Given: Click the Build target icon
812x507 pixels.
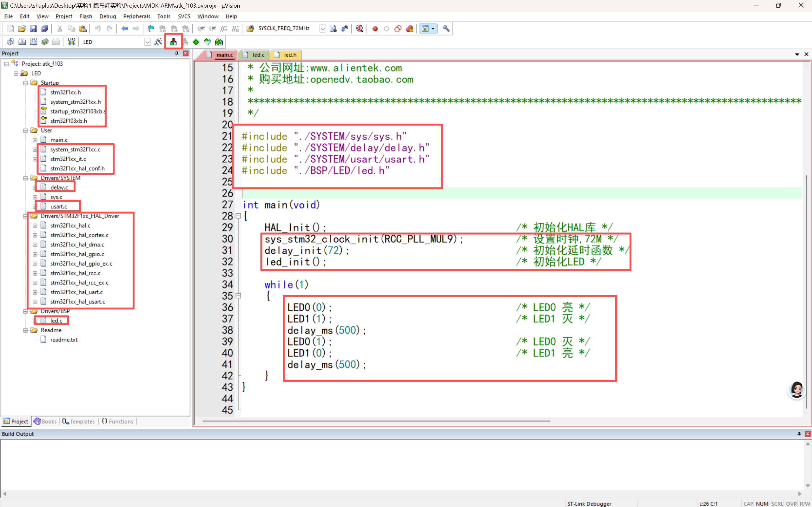Looking at the screenshot, I should (x=22, y=42).
